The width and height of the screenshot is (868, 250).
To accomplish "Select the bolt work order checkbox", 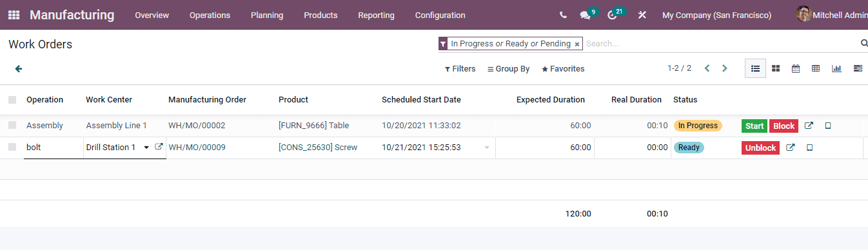I will 12,148.
